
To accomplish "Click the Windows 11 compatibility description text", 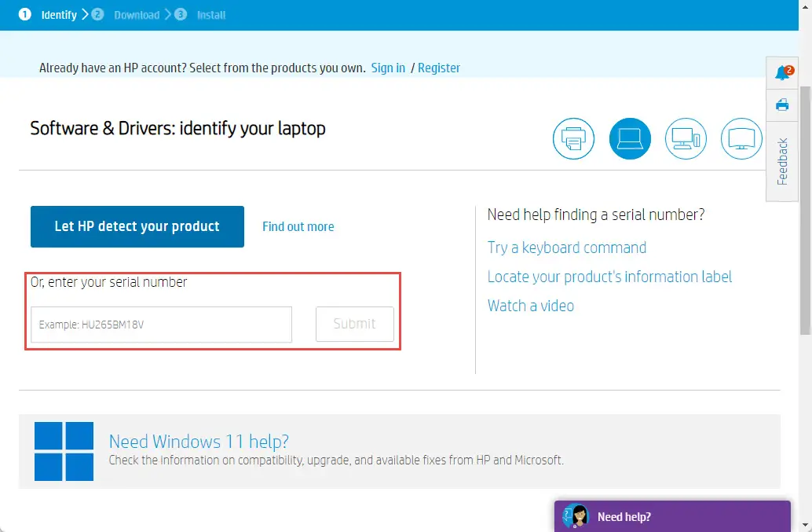I will tap(336, 460).
